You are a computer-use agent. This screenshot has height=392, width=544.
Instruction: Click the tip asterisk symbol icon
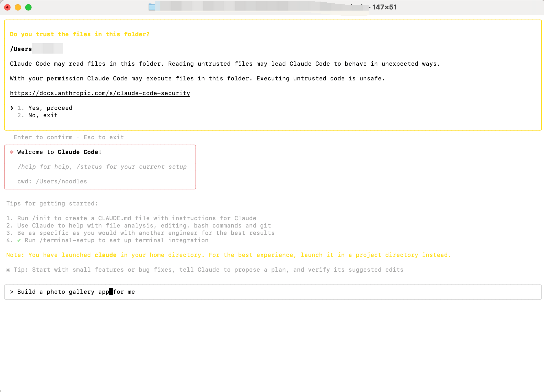(8, 270)
